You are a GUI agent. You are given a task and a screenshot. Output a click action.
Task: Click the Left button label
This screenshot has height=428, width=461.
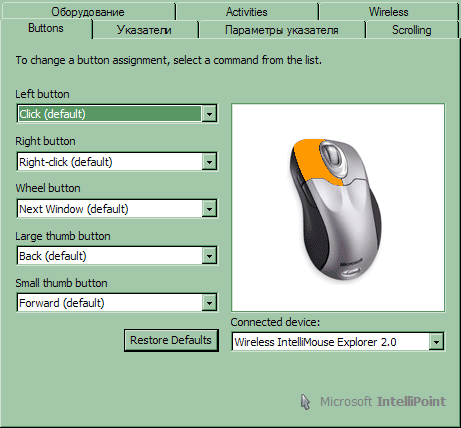point(42,94)
